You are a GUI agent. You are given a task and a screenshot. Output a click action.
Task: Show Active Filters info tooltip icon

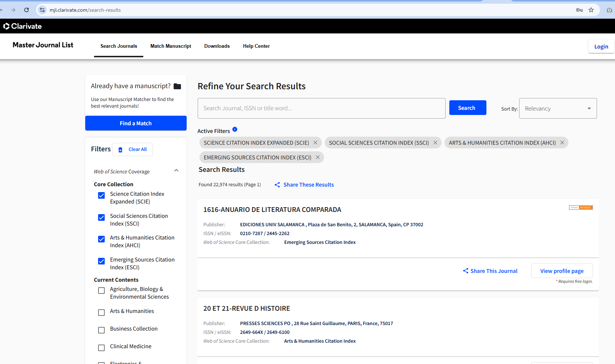[x=235, y=129]
